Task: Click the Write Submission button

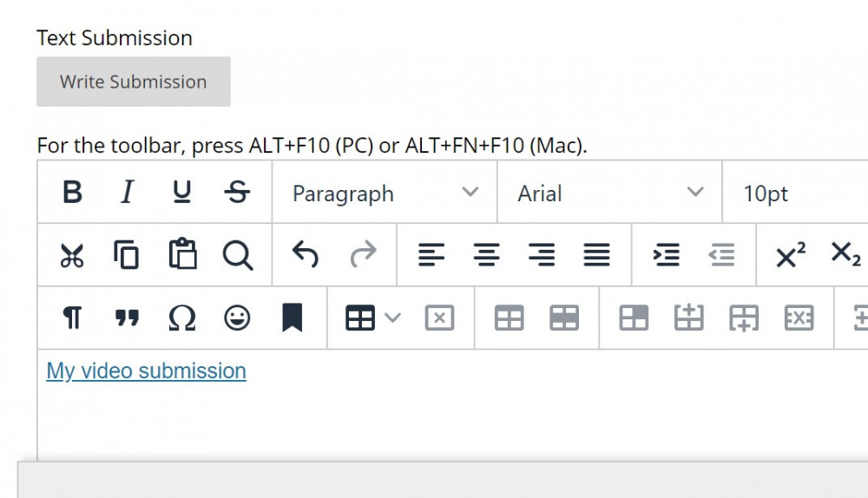Action: click(x=134, y=82)
